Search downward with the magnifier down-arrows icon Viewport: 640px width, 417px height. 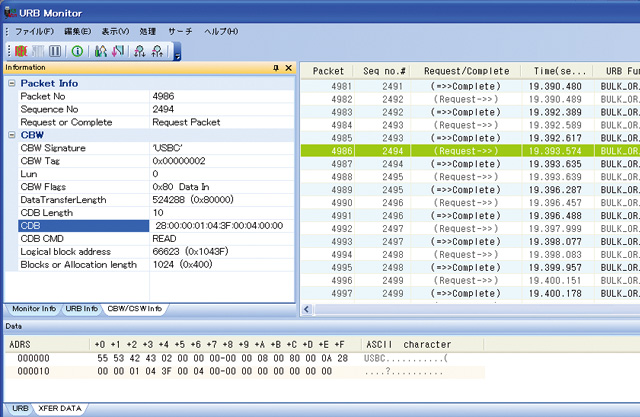(x=140, y=51)
